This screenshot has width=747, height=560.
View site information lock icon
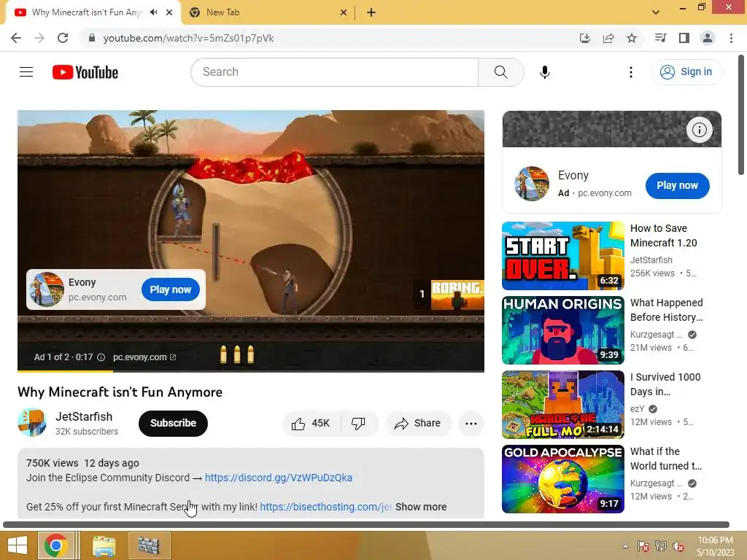pos(92,38)
